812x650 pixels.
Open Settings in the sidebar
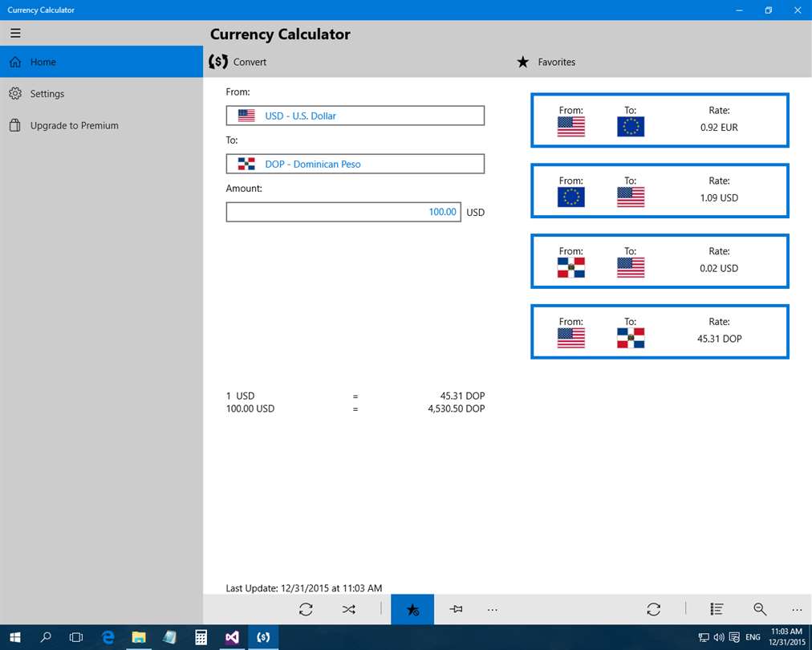(101, 93)
